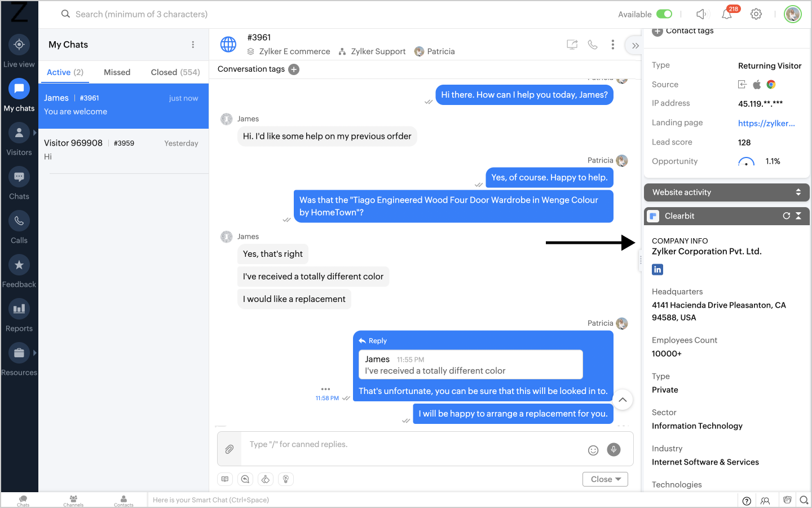This screenshot has width=812, height=508.
Task: Click the speaker sound icon in the top bar
Action: 701,14
